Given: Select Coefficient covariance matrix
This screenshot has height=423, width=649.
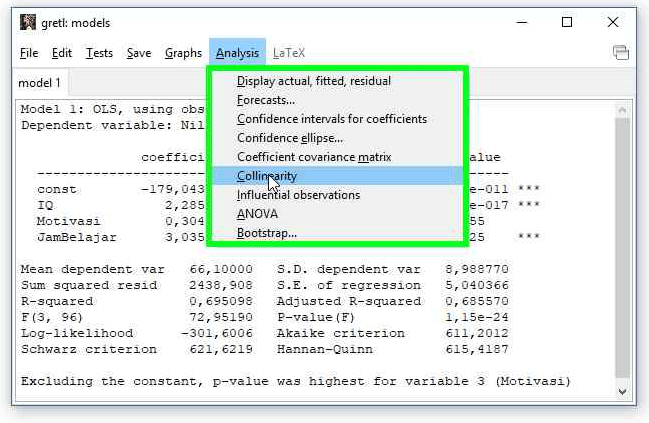Looking at the screenshot, I should 313,157.
